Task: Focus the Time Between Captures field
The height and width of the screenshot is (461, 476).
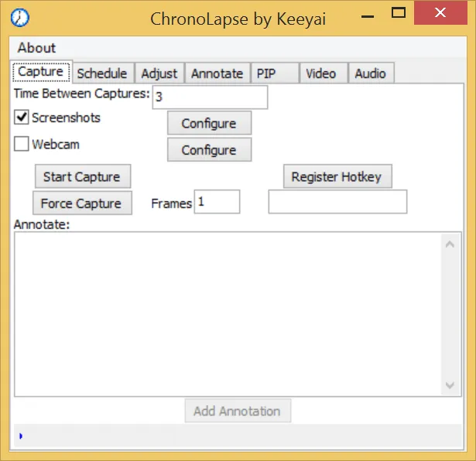Action: tap(209, 97)
